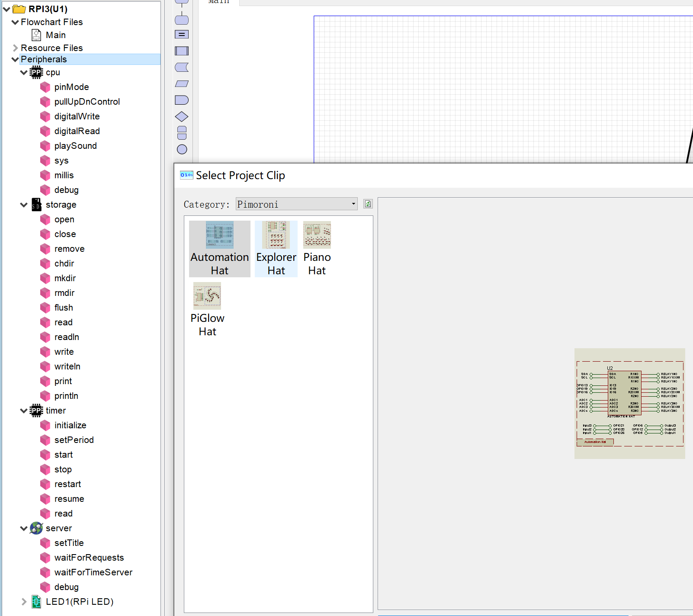Select the Main tab in editor
The height and width of the screenshot is (616, 693).
click(219, 2)
